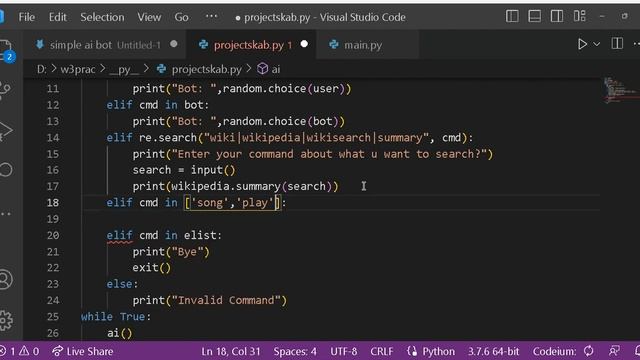640x360 pixels.
Task: Show additional views ellipsis in activity bar
Action: [6, 213]
